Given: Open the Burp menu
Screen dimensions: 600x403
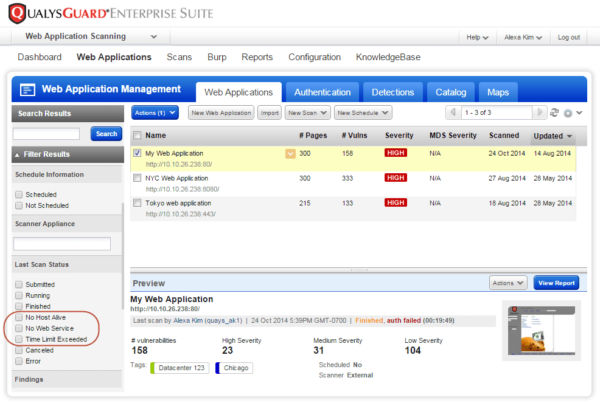Looking at the screenshot, I should pos(217,57).
